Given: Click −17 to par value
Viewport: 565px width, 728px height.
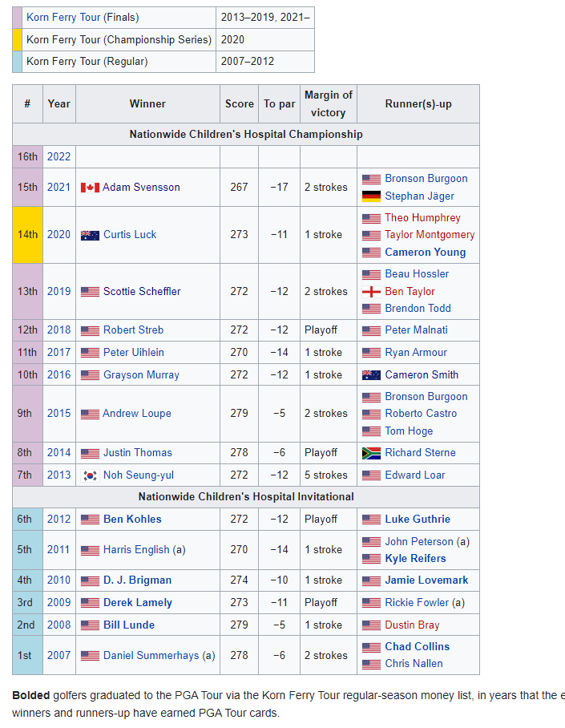Looking at the screenshot, I should click(x=279, y=187).
